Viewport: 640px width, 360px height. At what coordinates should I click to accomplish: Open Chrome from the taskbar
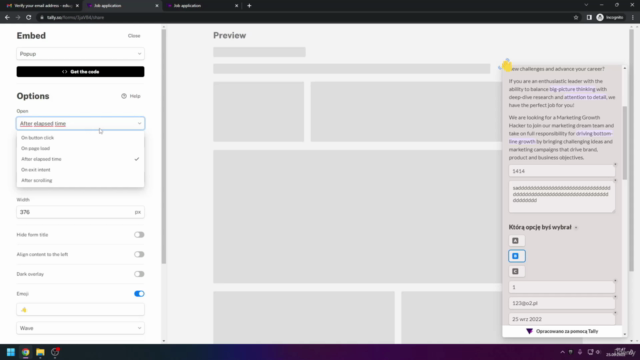(26, 352)
